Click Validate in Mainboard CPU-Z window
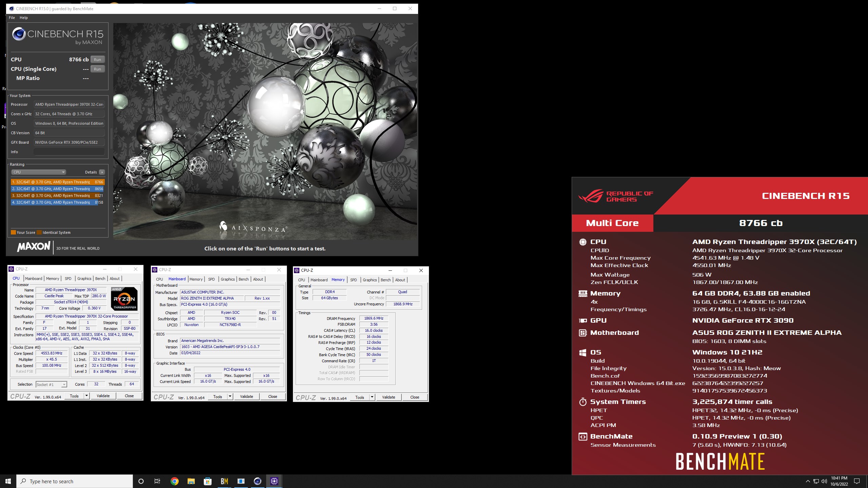This screenshot has width=868, height=488. pos(246,396)
